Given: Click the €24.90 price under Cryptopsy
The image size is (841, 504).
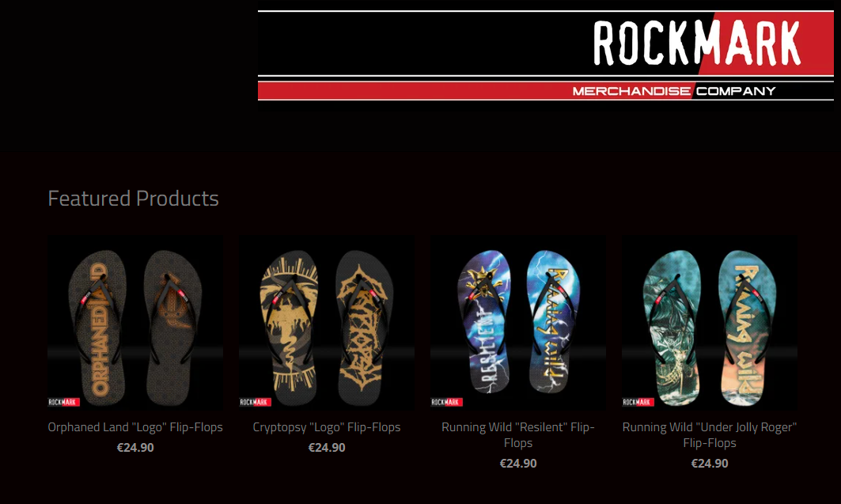Looking at the screenshot, I should 327,448.
